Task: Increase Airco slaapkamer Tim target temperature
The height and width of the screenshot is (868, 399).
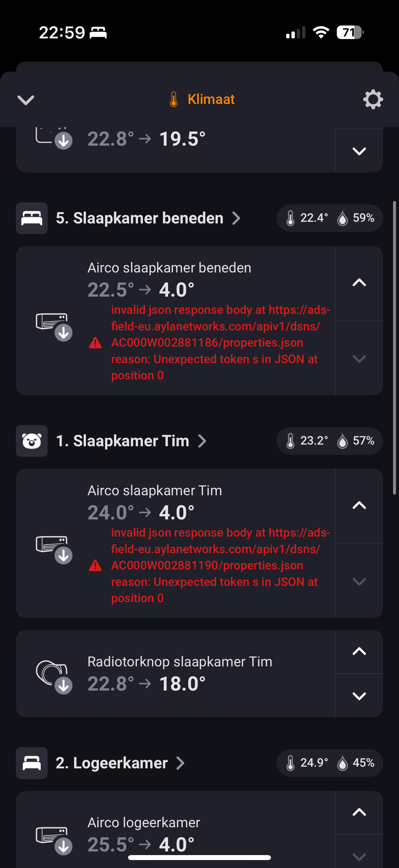Action: (359, 506)
